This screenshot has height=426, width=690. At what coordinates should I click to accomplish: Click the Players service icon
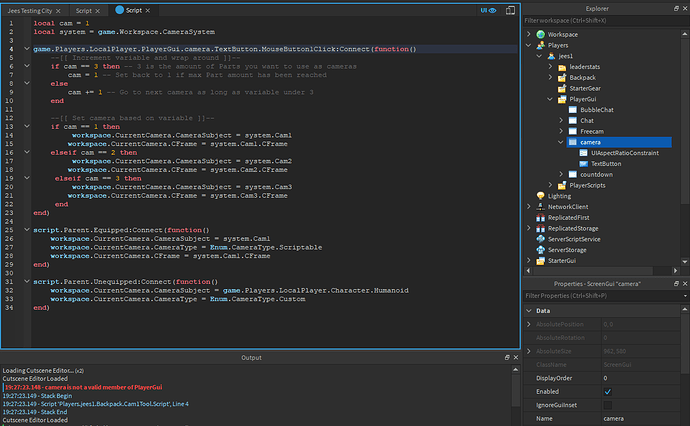pos(540,45)
